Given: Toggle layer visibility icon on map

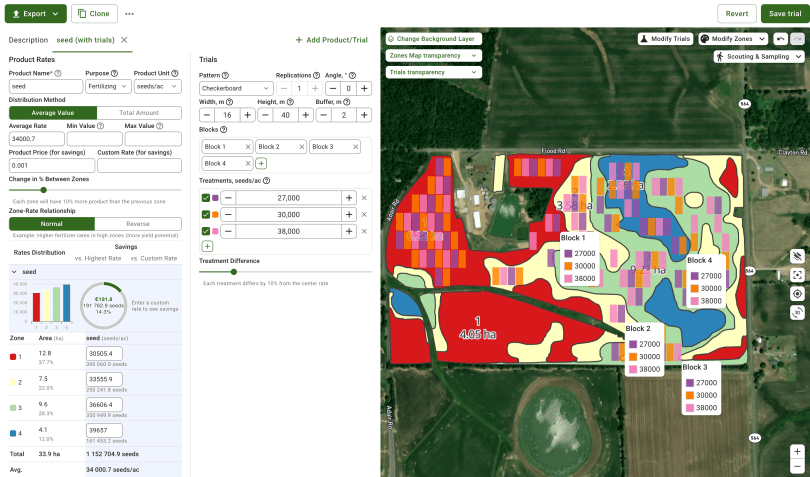Looking at the screenshot, I should pyautogui.click(x=797, y=256).
